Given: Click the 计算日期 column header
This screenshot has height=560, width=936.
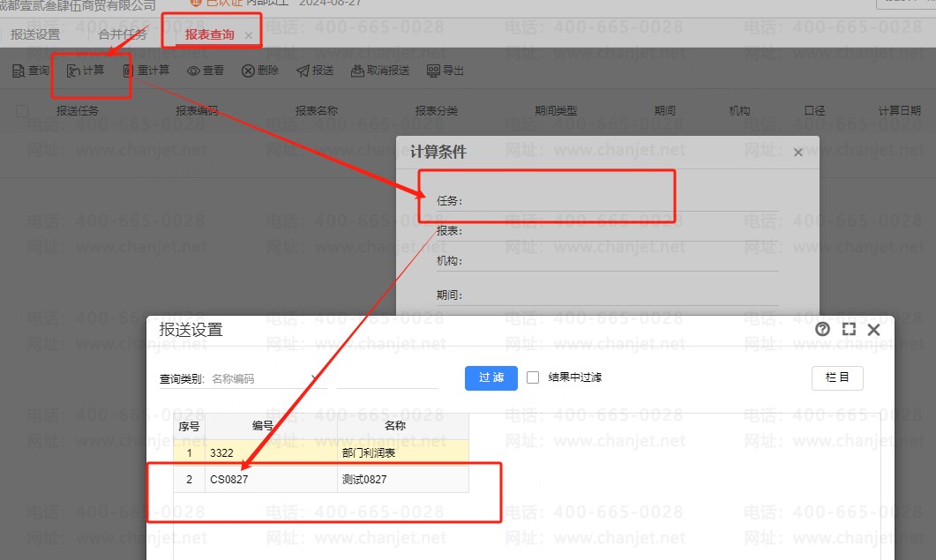Looking at the screenshot, I should pos(900,110).
